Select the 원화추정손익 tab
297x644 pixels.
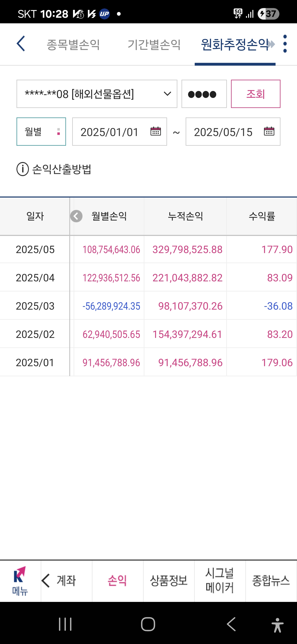click(x=235, y=45)
